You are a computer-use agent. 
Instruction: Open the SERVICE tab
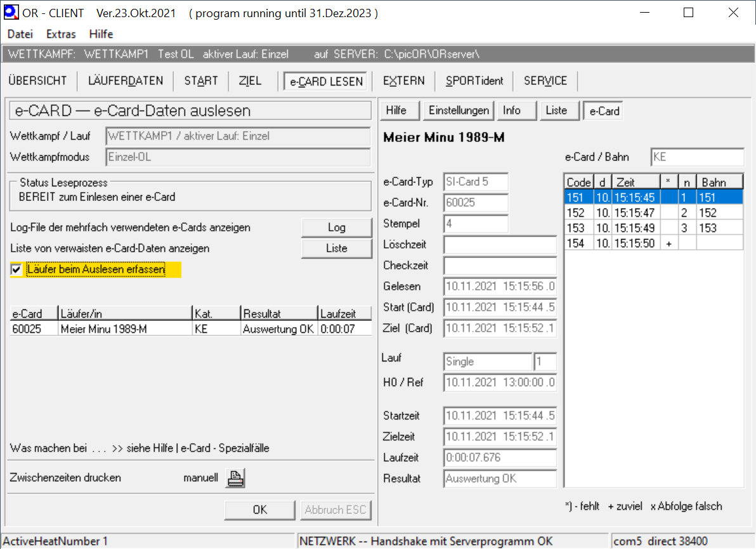[x=545, y=81]
